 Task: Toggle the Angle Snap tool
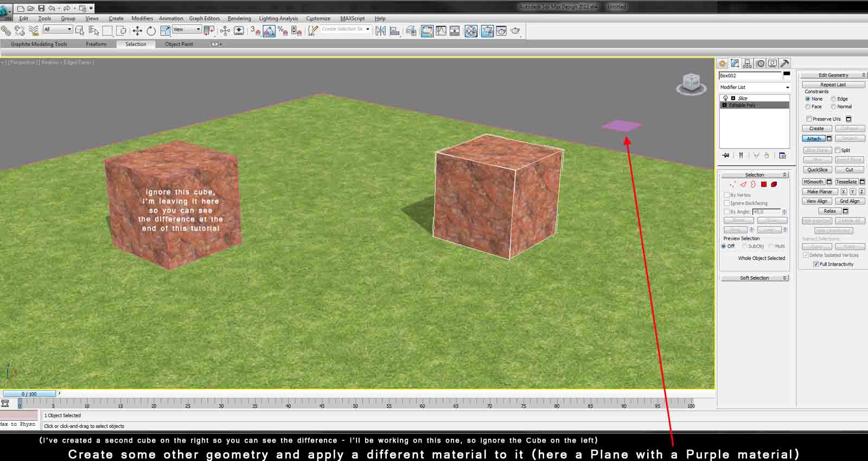pos(269,30)
